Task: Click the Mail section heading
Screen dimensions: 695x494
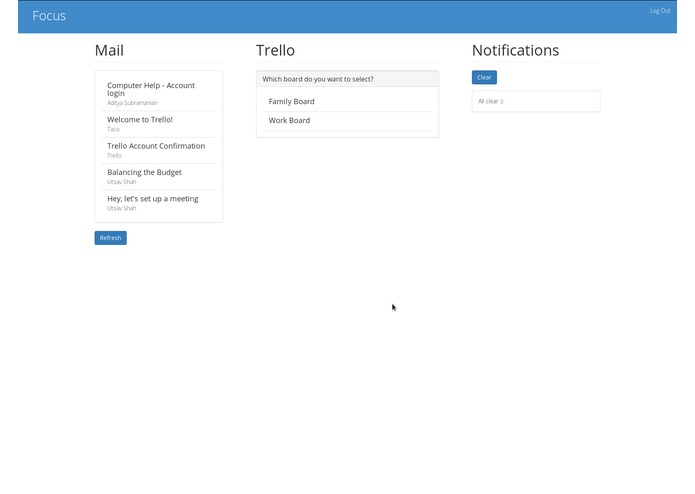Action: [109, 51]
